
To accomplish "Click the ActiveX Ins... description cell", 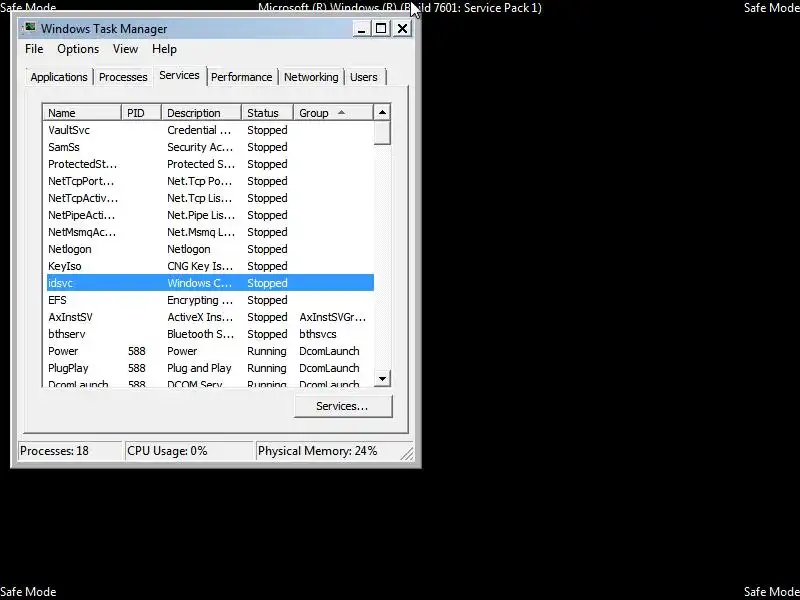I will pyautogui.click(x=200, y=317).
